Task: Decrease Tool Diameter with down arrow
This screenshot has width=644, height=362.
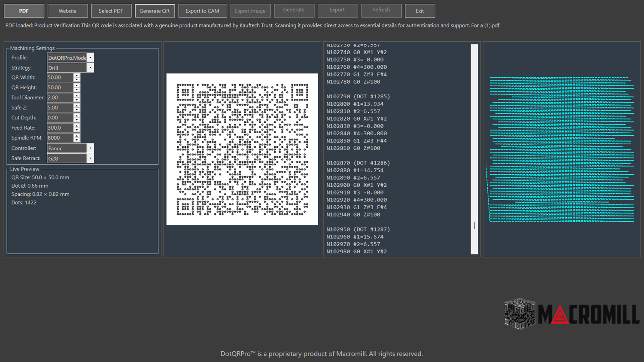Action: (x=77, y=100)
